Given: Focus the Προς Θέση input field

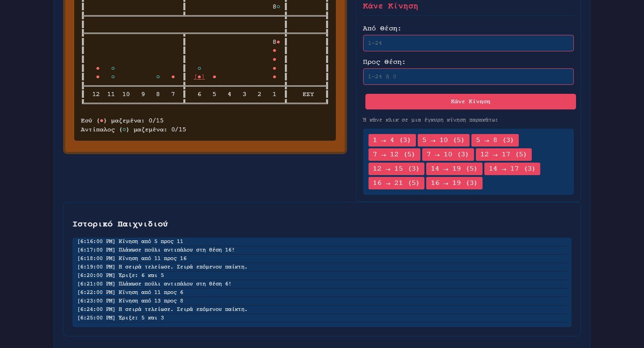Looking at the screenshot, I should pos(468,77).
